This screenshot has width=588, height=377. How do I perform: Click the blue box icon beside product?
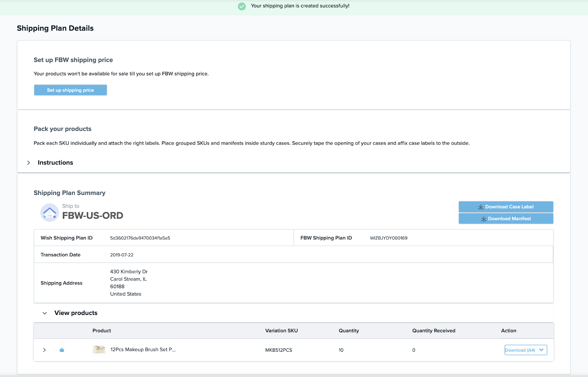coord(62,350)
